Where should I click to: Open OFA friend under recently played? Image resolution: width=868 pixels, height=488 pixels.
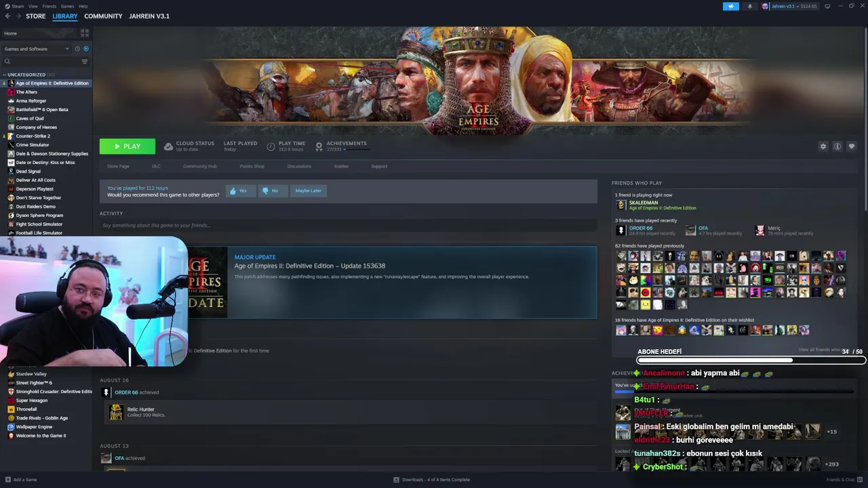click(703, 228)
